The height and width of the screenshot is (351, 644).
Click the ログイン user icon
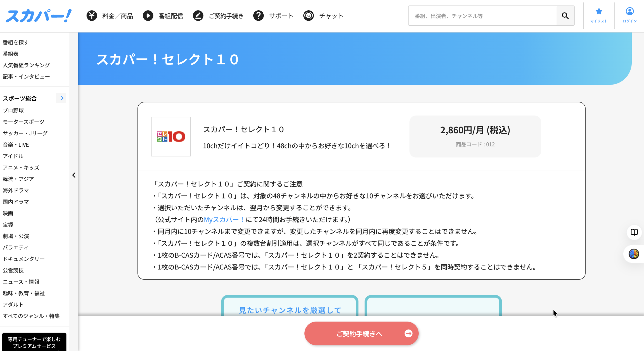pyautogui.click(x=629, y=11)
